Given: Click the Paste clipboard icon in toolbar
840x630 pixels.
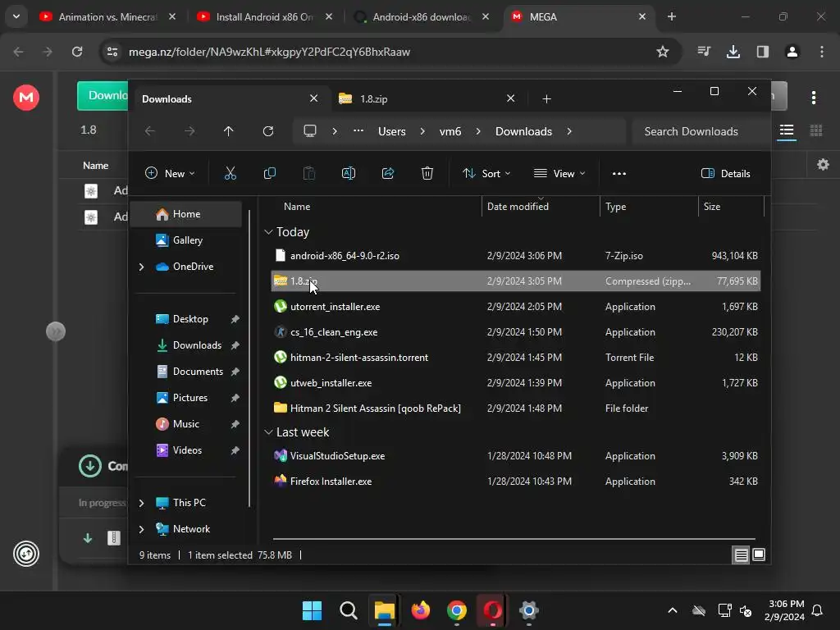Looking at the screenshot, I should point(309,173).
